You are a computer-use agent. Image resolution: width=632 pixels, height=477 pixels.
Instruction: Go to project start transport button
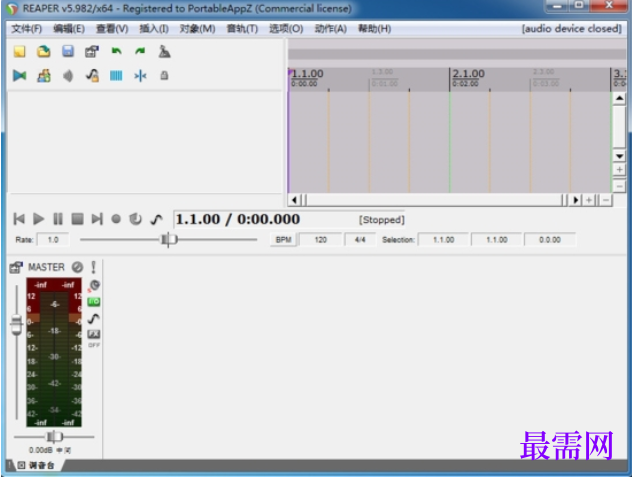pos(19,219)
